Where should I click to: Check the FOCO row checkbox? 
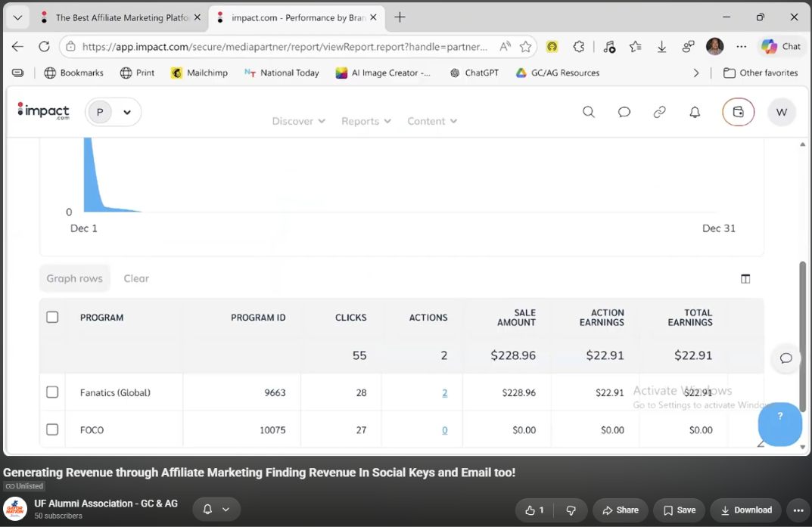pyautogui.click(x=52, y=429)
